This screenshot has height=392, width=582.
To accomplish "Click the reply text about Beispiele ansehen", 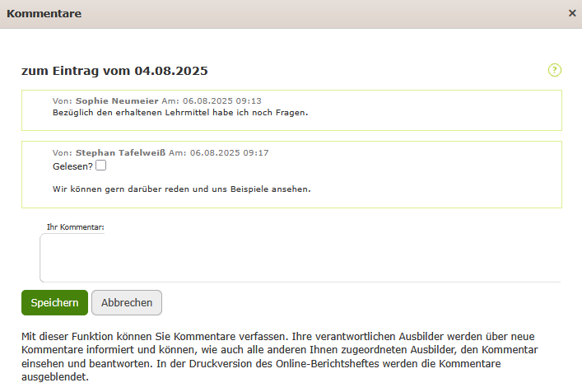I will pos(181,189).
